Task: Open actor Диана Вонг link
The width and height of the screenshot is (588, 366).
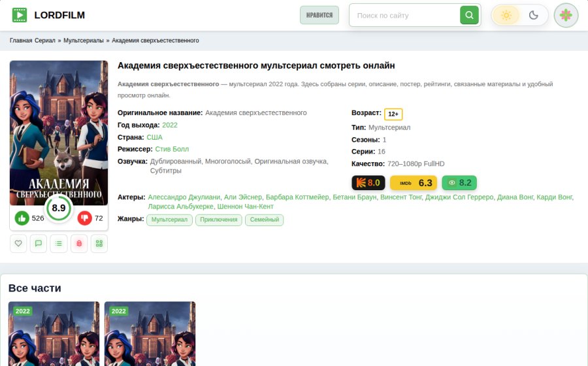Action: 515,197
